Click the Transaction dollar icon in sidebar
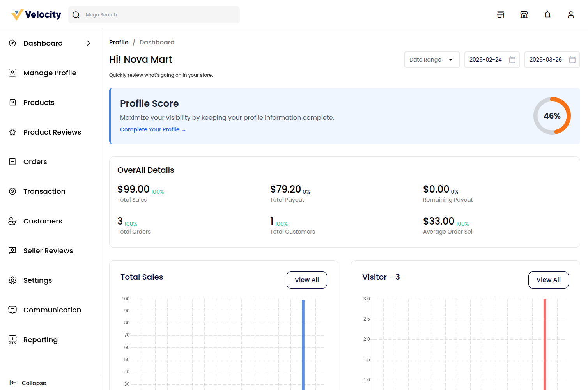The image size is (588, 390). point(12,191)
